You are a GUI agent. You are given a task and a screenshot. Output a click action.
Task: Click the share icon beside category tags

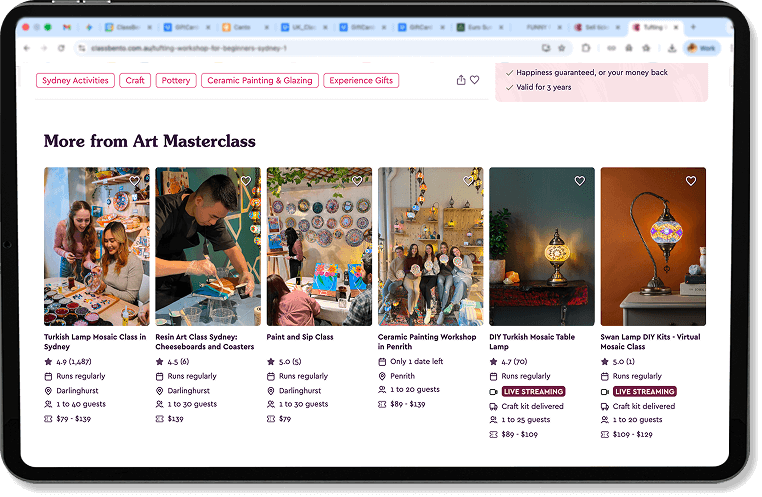[x=460, y=80]
